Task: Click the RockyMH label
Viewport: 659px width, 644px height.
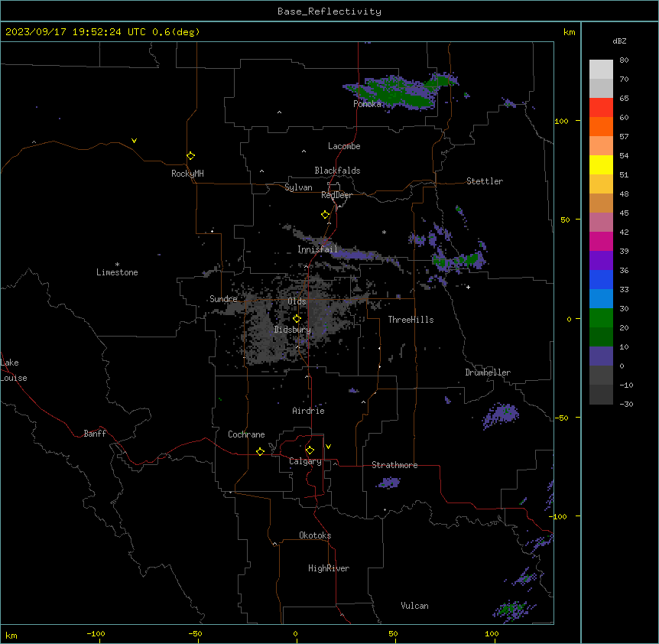Action: (x=187, y=174)
